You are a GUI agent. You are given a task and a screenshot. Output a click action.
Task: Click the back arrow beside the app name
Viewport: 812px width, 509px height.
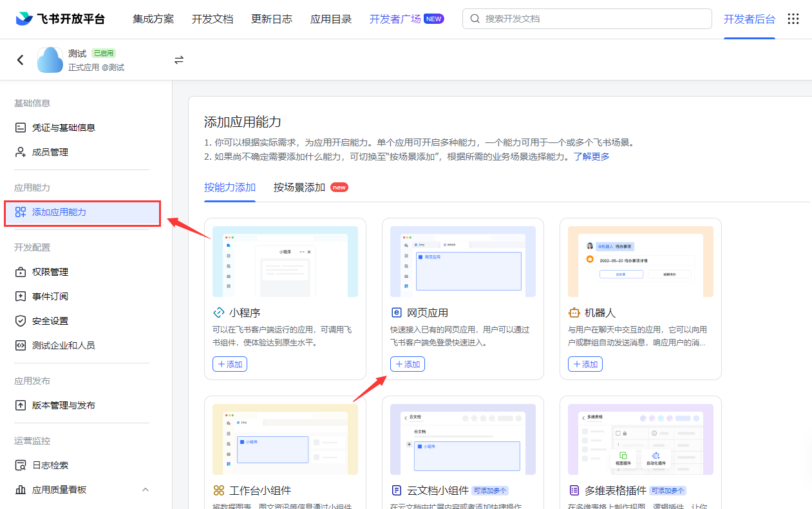(x=21, y=60)
